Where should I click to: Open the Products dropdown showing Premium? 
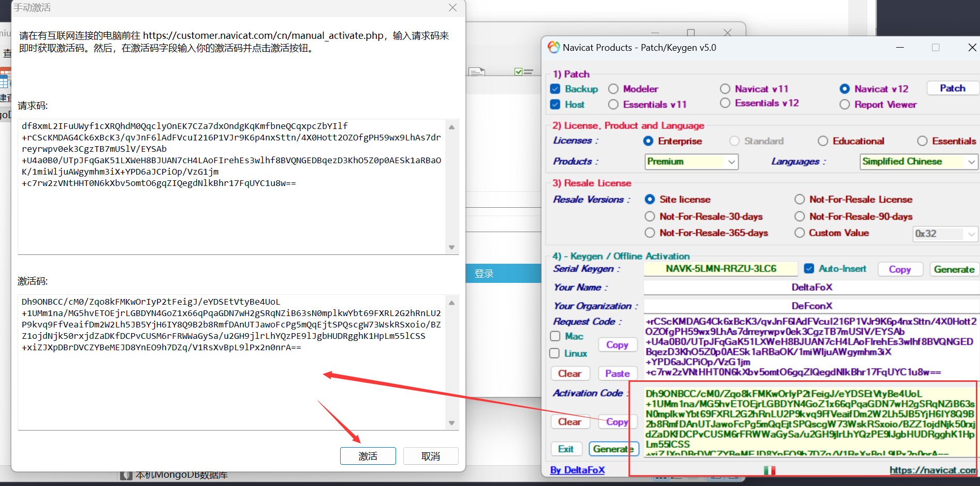pyautogui.click(x=692, y=162)
